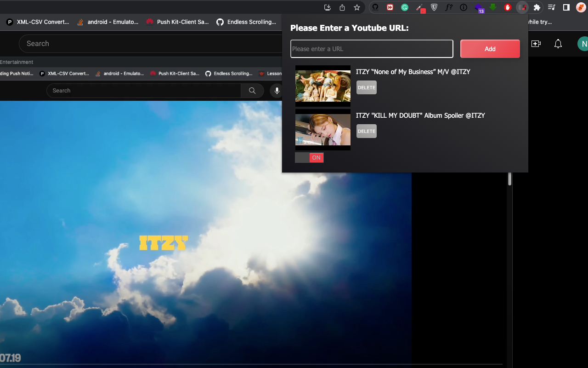Toggle the browser side panel icon
This screenshot has height=368, width=588.
click(x=566, y=7)
